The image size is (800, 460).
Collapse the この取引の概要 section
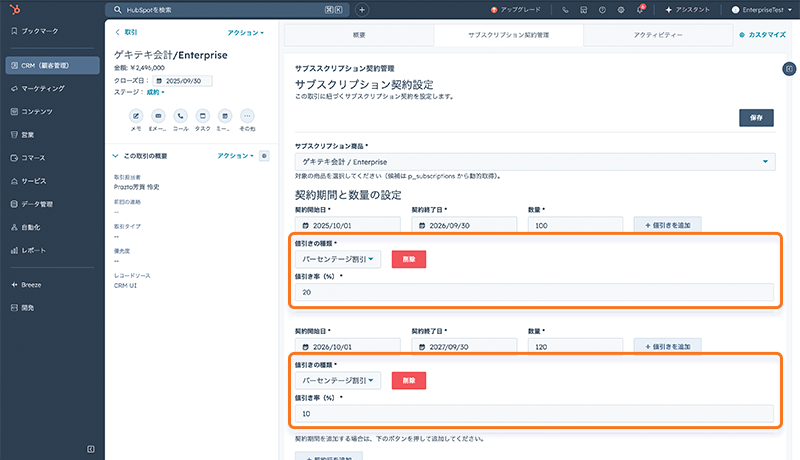[116, 156]
